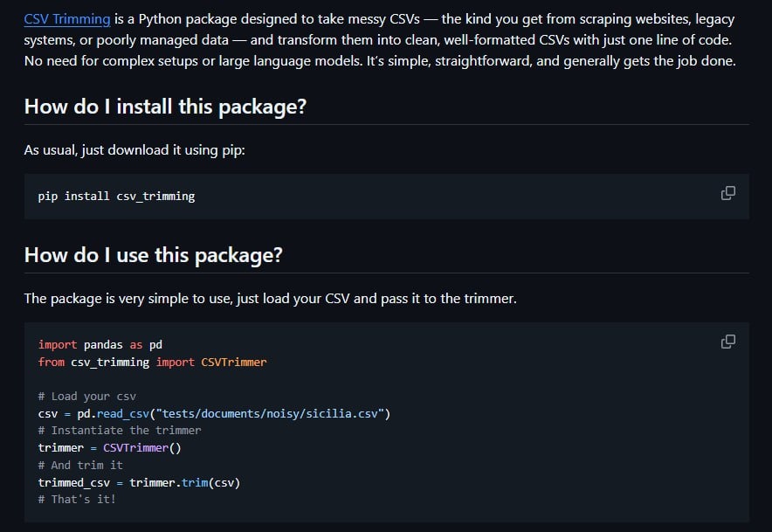Click the "# Instantiate the trimmer" comment

[x=120, y=430]
